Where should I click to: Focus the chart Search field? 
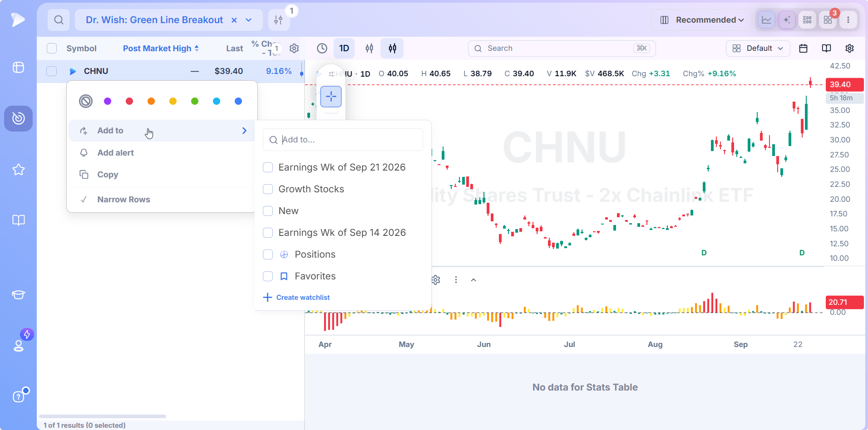click(562, 49)
